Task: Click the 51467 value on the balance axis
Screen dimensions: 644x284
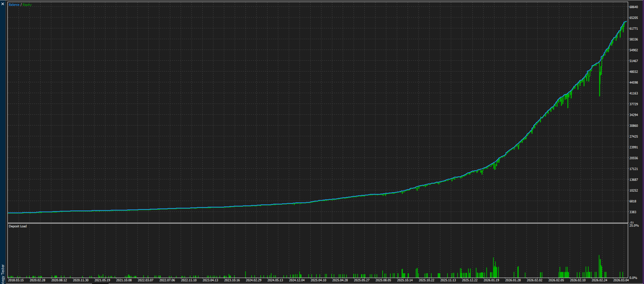Action: tap(634, 61)
